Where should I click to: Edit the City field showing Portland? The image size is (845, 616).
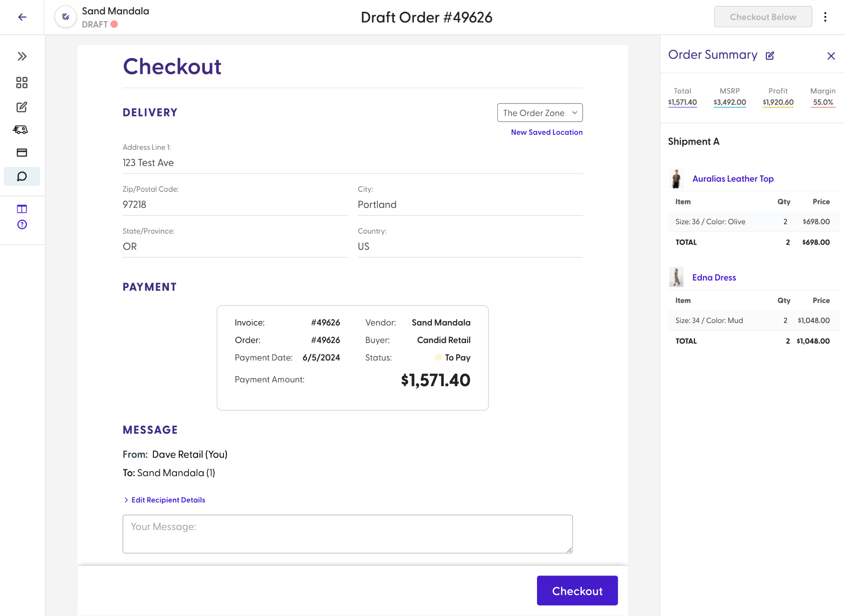point(470,204)
